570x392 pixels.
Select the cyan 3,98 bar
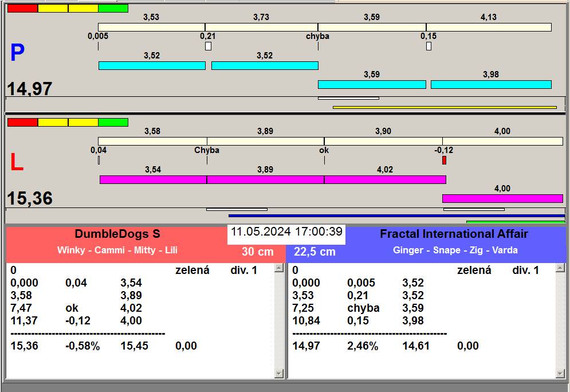[x=491, y=85]
